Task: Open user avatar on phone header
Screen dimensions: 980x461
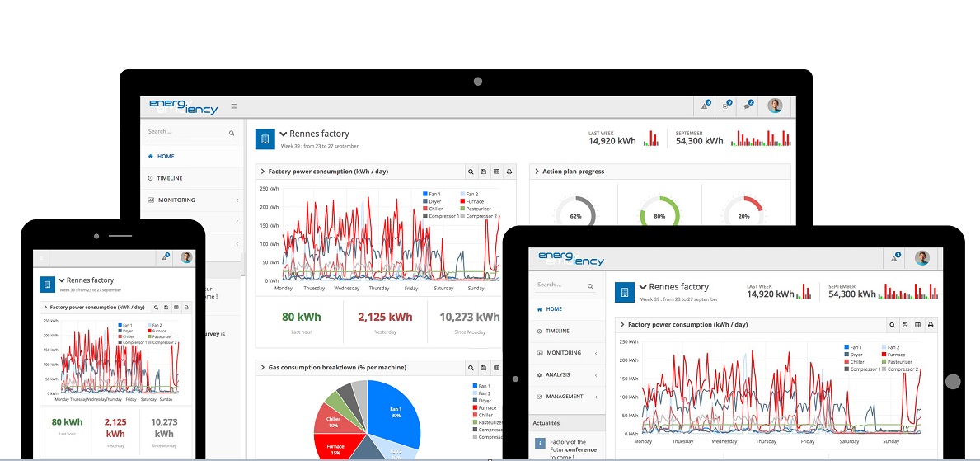Action: (186, 257)
